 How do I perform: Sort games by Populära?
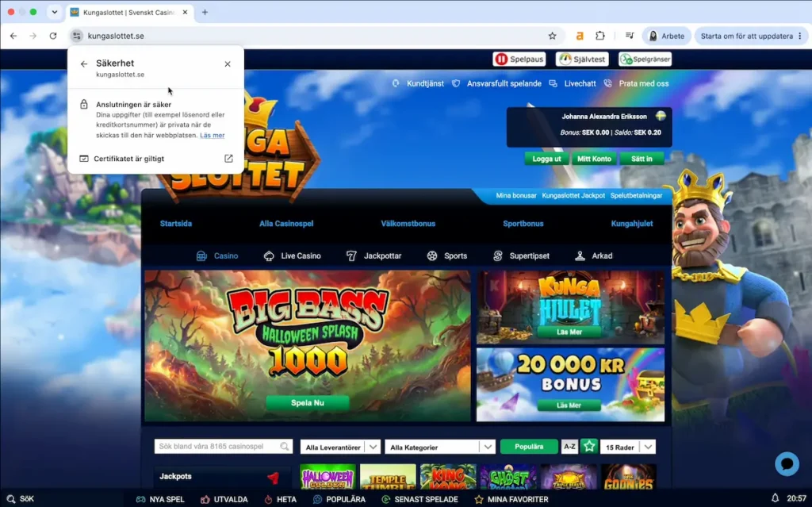(x=529, y=447)
